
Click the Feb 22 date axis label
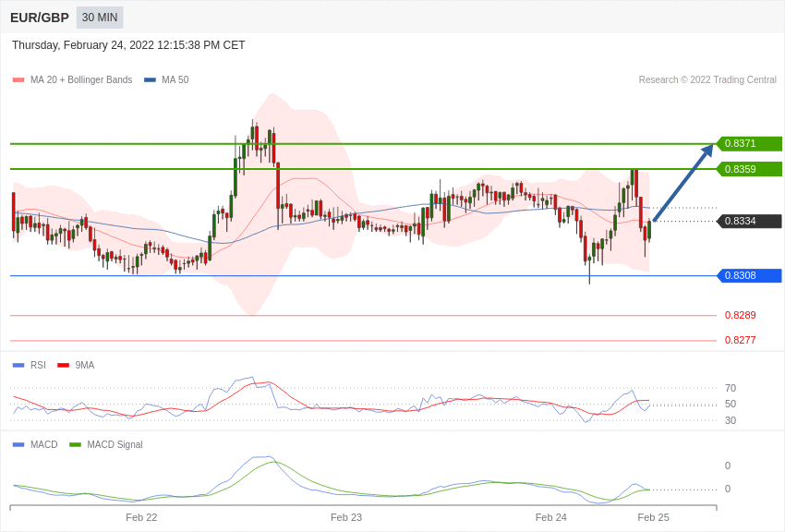coord(141,517)
